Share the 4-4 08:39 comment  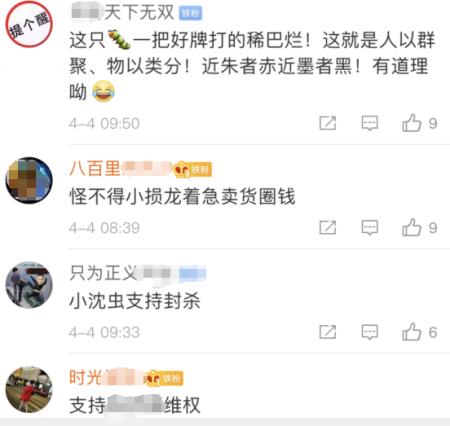pos(328,228)
